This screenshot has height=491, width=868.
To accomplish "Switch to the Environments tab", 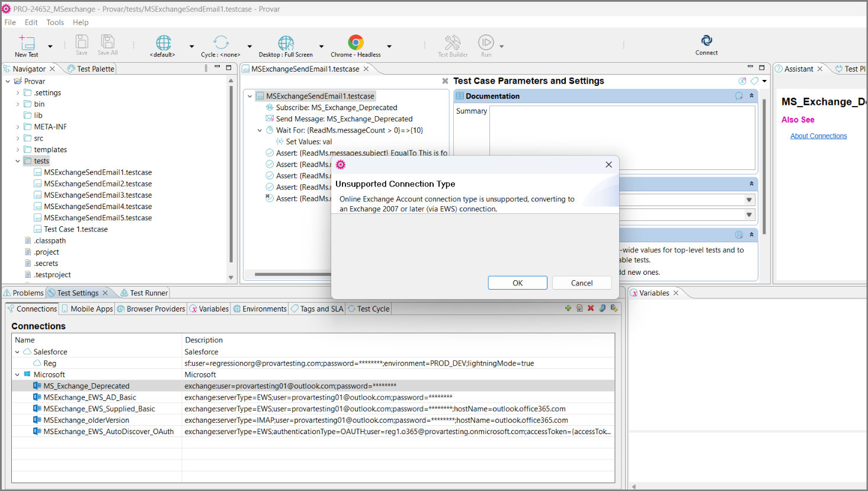I will [260, 309].
